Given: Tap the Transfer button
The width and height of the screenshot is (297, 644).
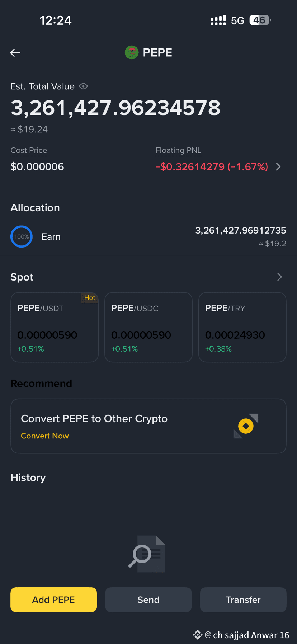Looking at the screenshot, I should click(x=243, y=600).
